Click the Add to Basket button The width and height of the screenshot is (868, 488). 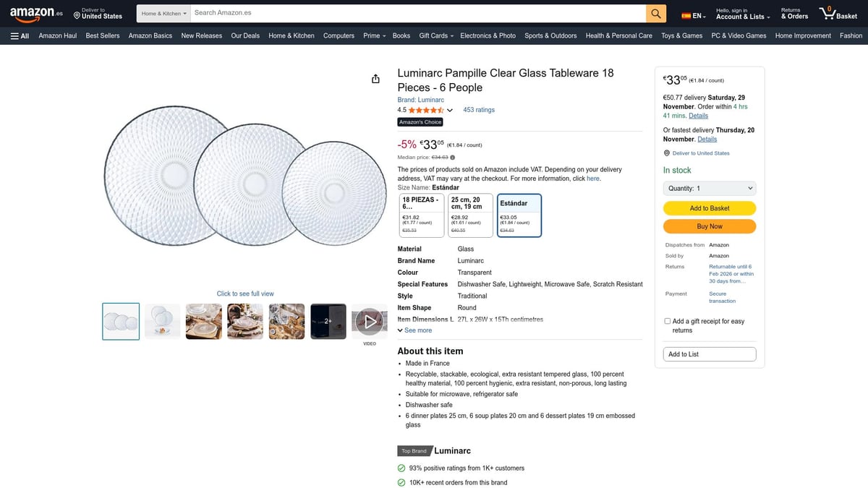(x=710, y=207)
